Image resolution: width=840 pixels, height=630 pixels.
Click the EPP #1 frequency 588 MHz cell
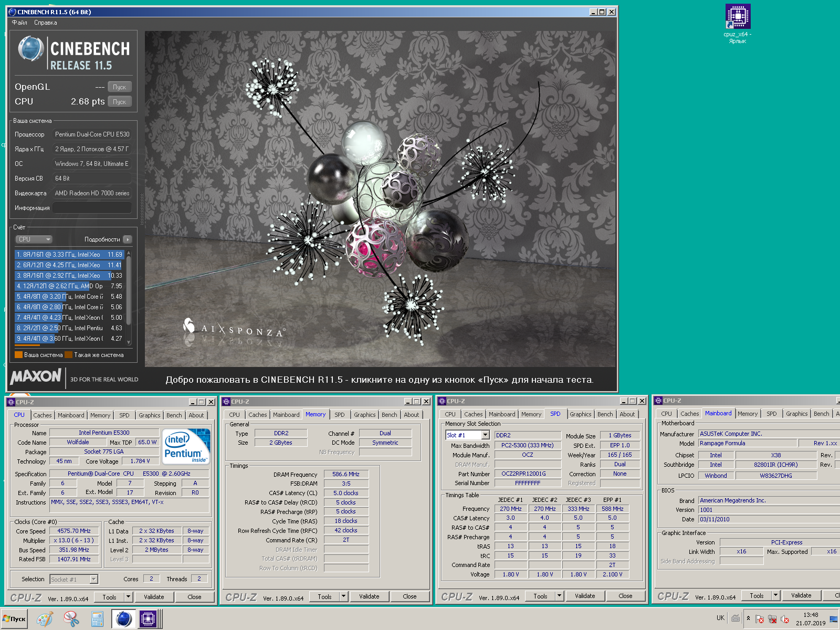click(x=612, y=509)
